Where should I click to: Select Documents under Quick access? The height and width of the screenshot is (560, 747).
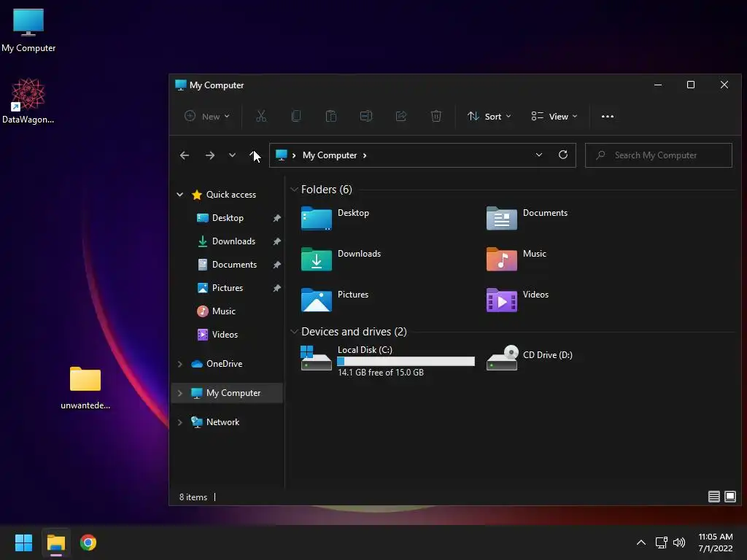234,264
